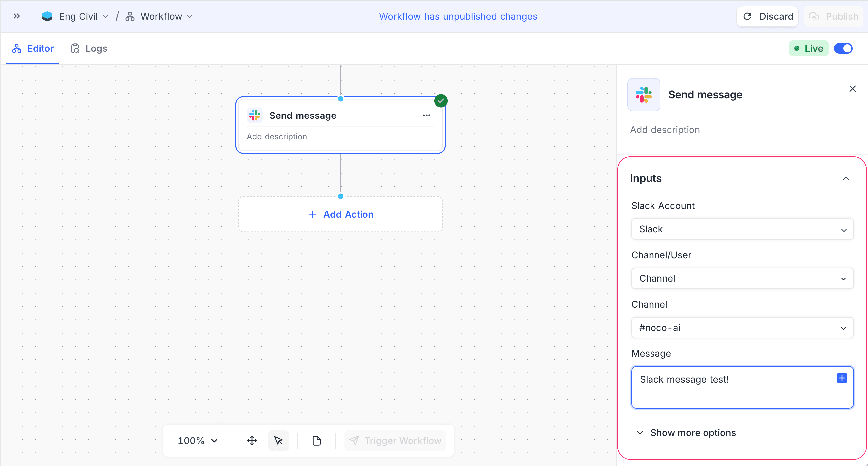
Task: Open the Channel/User dropdown
Action: (742, 278)
